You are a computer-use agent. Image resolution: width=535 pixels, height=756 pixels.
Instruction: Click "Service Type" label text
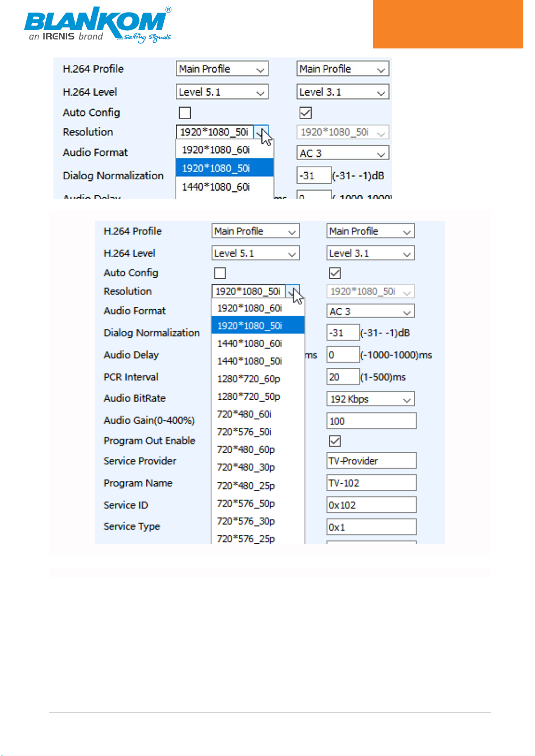pyautogui.click(x=132, y=526)
